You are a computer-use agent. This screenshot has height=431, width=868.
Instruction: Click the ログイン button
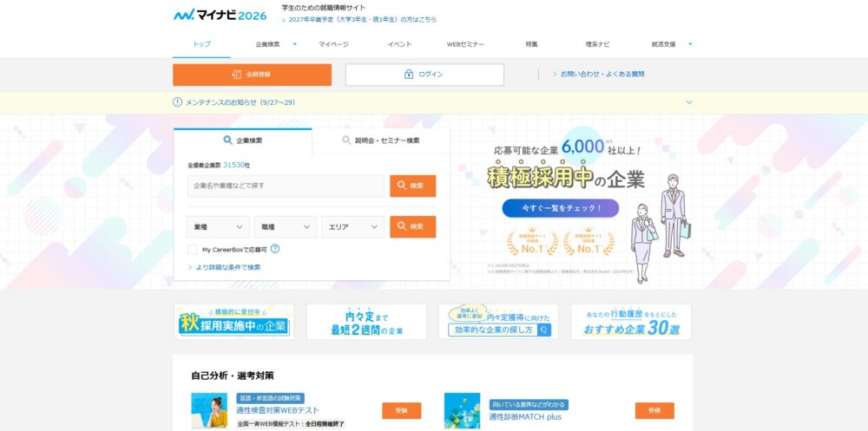tap(424, 75)
